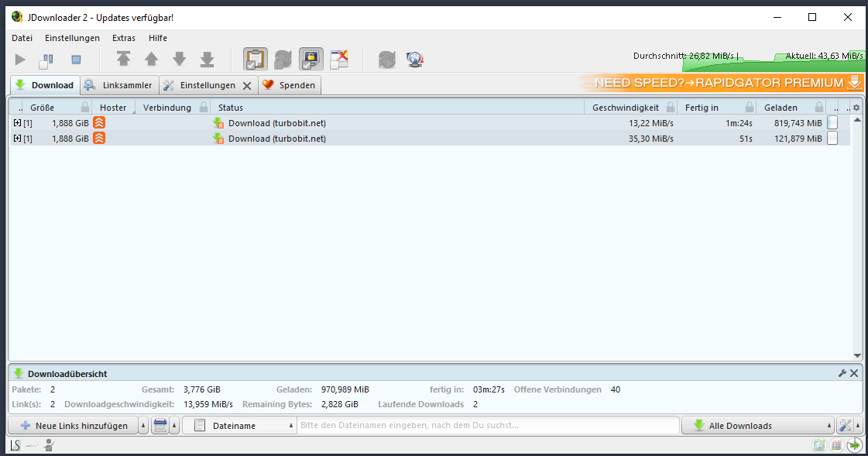The image size is (868, 456).
Task: Click Neue Links hinzufügen button
Action: [x=73, y=426]
